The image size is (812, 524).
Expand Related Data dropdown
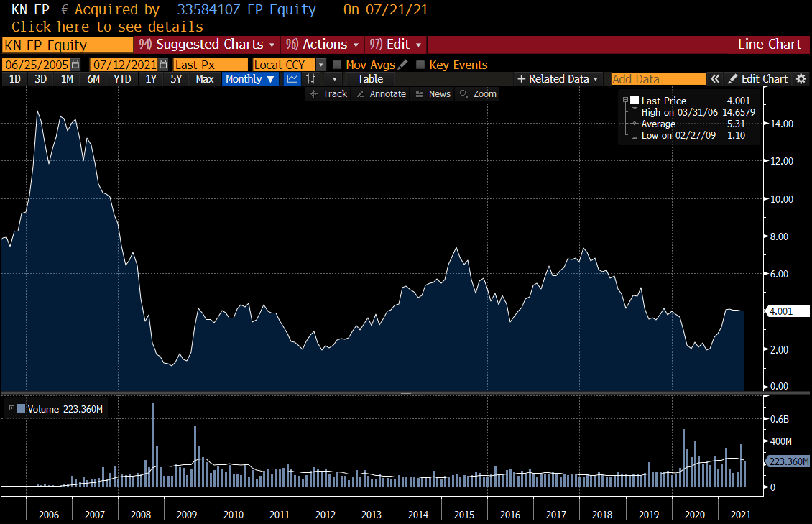click(x=558, y=78)
